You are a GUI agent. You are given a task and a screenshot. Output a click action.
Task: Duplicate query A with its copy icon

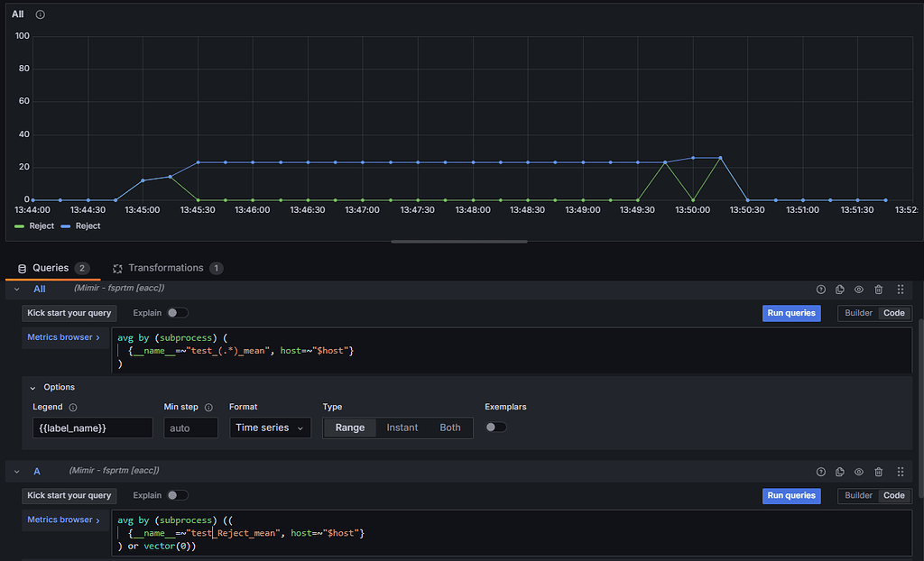point(839,471)
